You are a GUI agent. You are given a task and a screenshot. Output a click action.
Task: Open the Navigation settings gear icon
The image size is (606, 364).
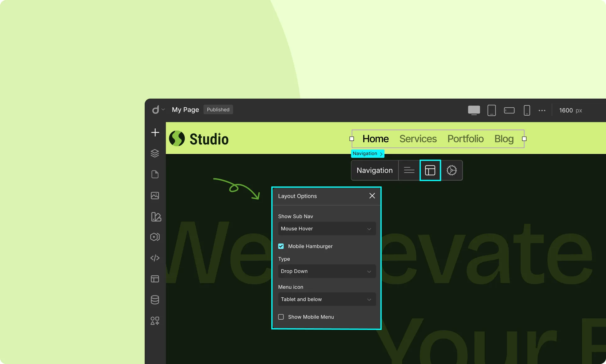coord(452,170)
